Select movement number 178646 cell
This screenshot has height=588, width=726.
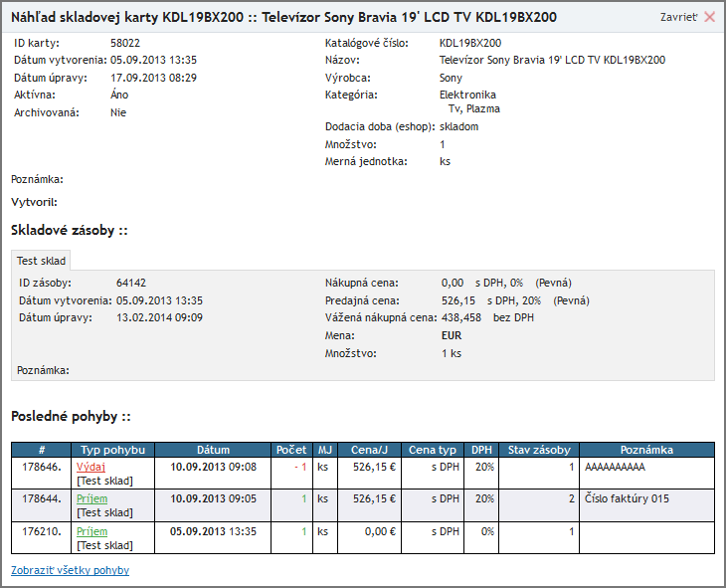[42, 467]
